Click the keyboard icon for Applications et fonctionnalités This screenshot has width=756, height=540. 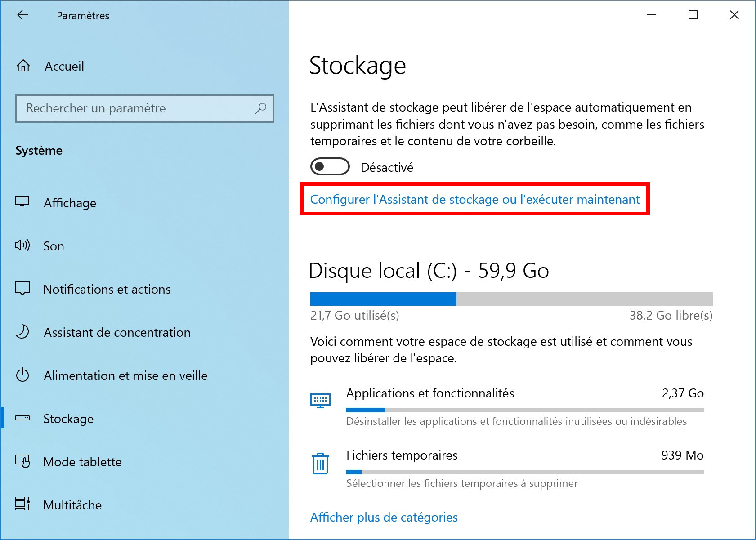tap(320, 400)
